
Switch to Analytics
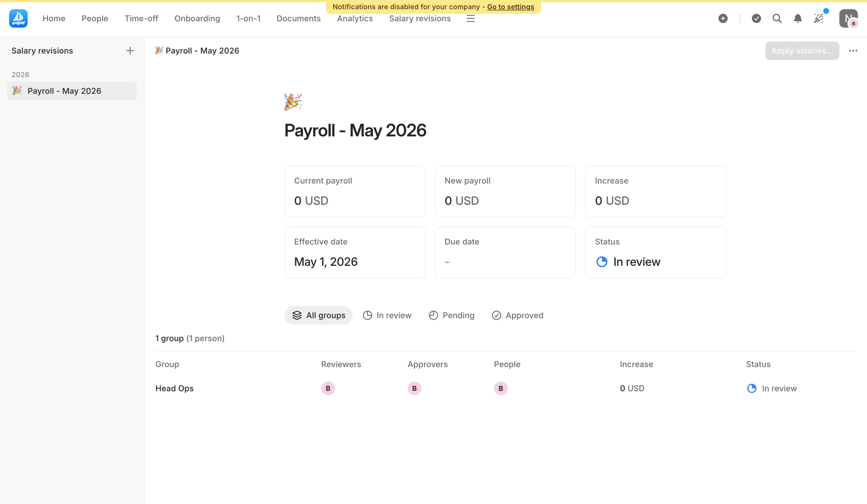coord(355,18)
